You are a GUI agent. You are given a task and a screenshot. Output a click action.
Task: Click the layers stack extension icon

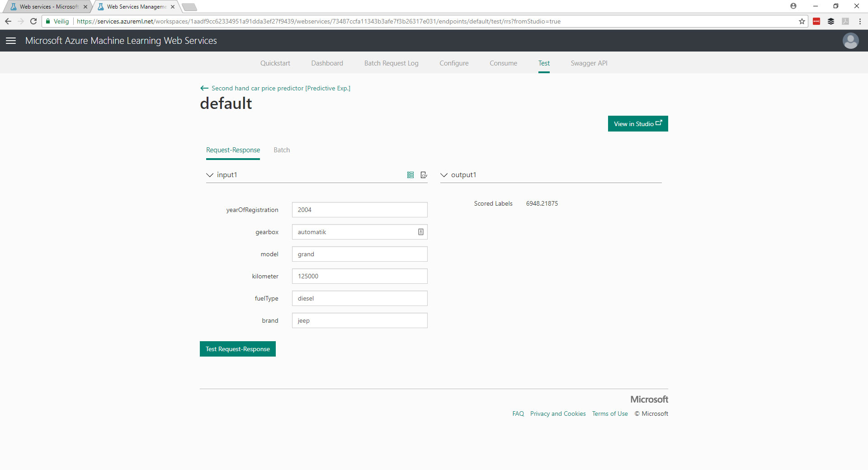coord(831,21)
